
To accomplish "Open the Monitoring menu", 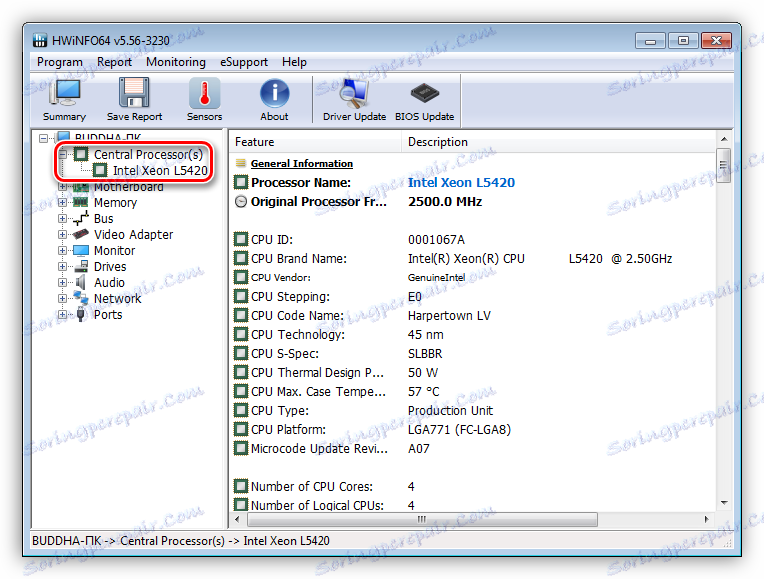I will pyautogui.click(x=176, y=62).
